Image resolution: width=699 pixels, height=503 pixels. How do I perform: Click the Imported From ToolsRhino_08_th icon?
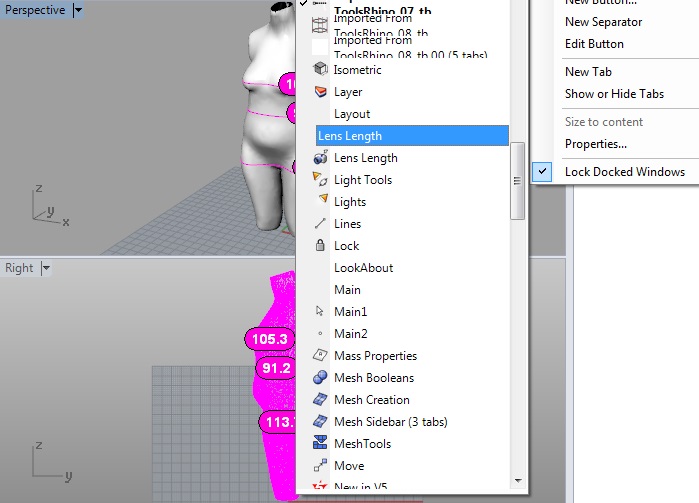(x=320, y=25)
